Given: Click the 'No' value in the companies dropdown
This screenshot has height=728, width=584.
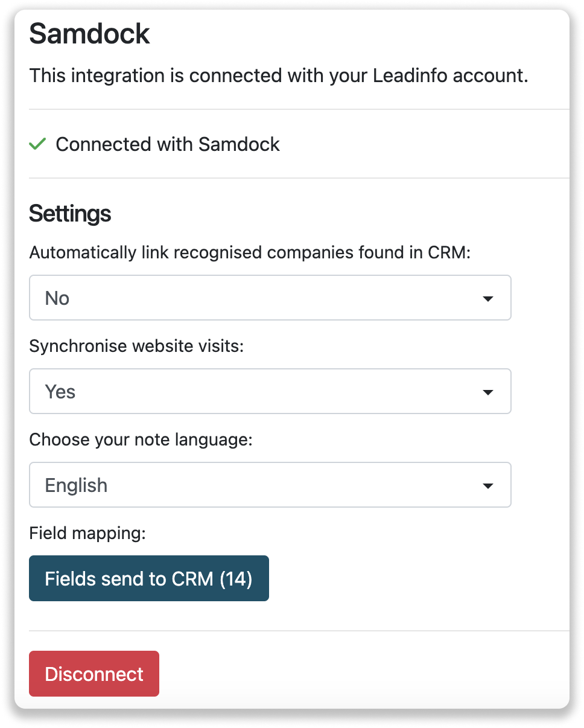Looking at the screenshot, I should tap(57, 298).
